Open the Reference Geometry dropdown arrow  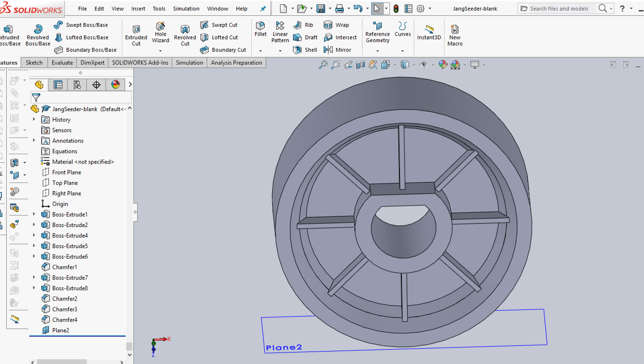click(377, 51)
